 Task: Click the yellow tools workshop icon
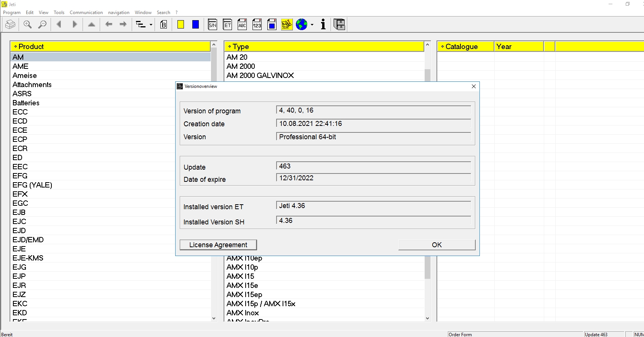(x=287, y=25)
